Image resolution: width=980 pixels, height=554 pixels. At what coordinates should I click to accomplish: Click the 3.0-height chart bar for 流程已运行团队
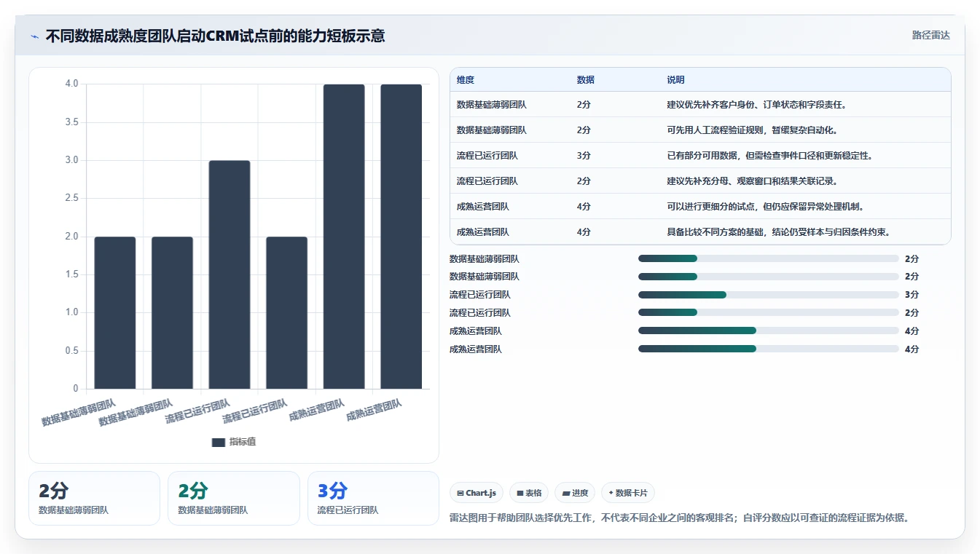pos(230,274)
